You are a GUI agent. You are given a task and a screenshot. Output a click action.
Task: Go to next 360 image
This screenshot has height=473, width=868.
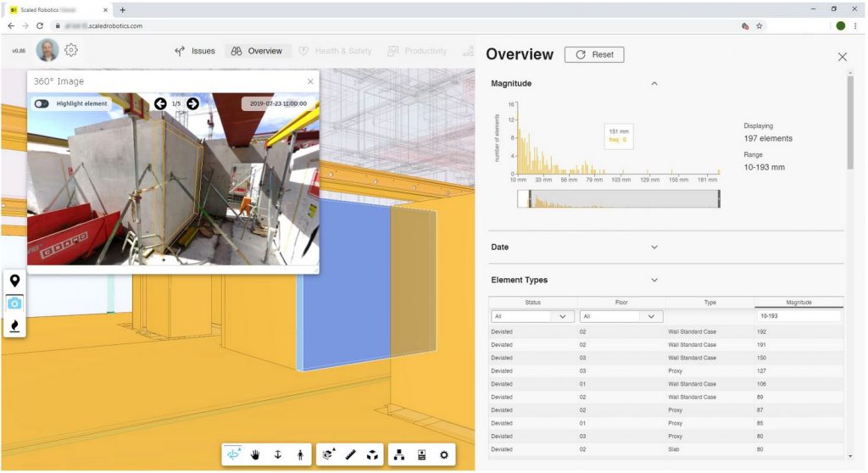pos(192,103)
